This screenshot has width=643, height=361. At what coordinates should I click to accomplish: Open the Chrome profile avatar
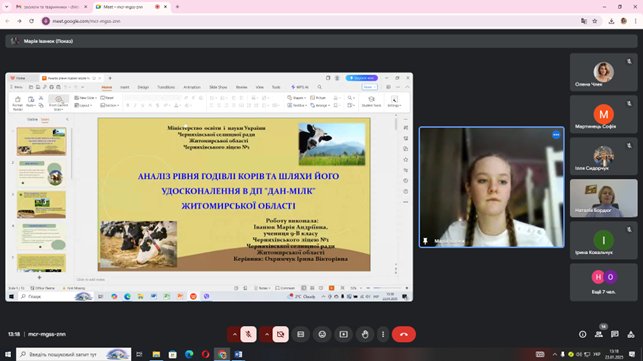coord(624,21)
